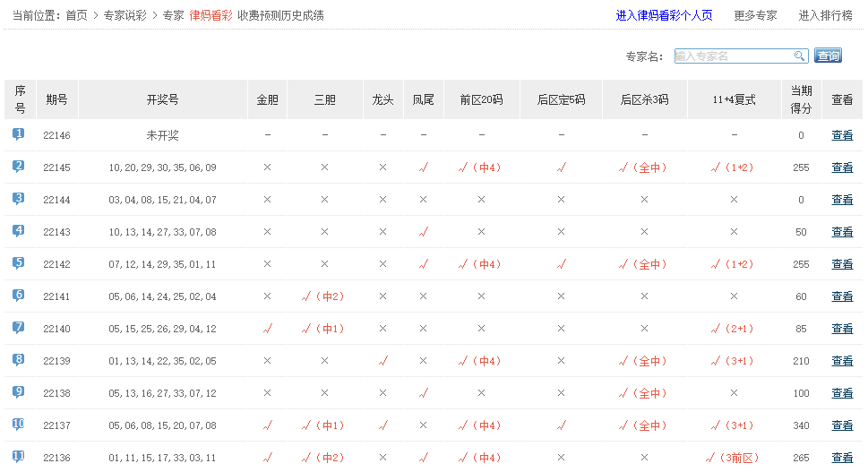The width and height of the screenshot is (868, 472).
Task: Click 查看 for period 22139
Action: coord(842,361)
